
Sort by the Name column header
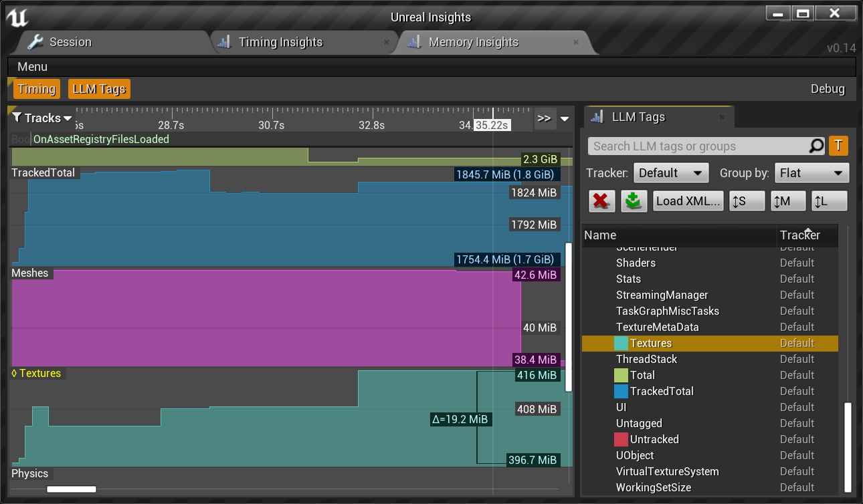point(679,235)
